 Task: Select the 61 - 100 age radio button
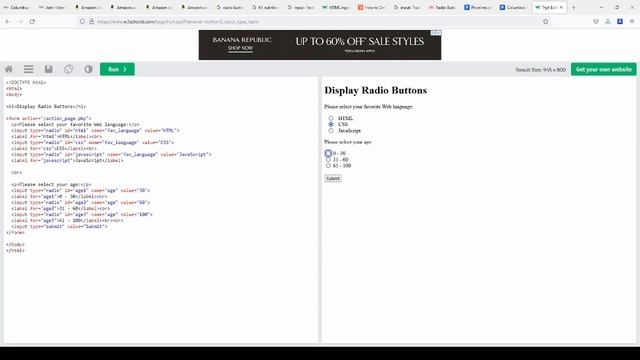(x=328, y=166)
